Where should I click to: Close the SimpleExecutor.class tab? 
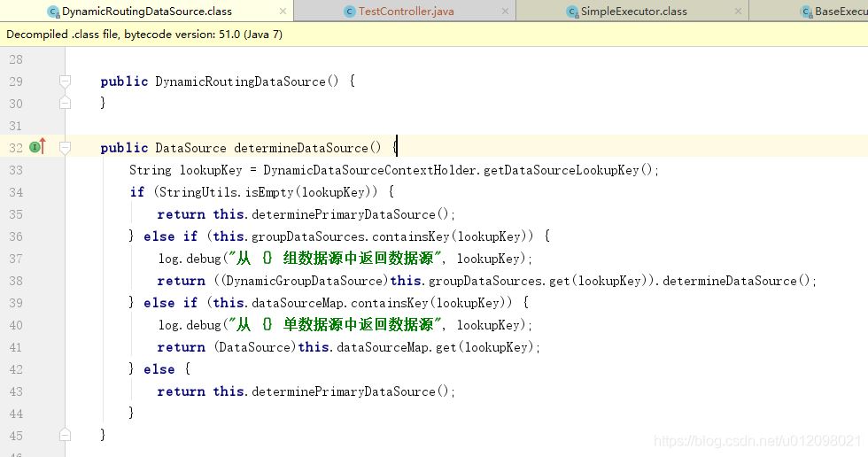739,12
